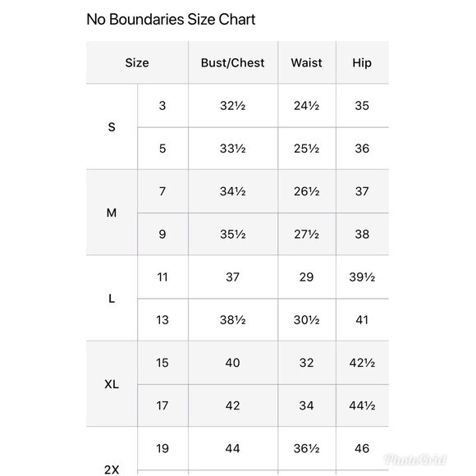Image resolution: width=476 pixels, height=476 pixels.
Task: Select the Hip column header
Action: [x=362, y=63]
